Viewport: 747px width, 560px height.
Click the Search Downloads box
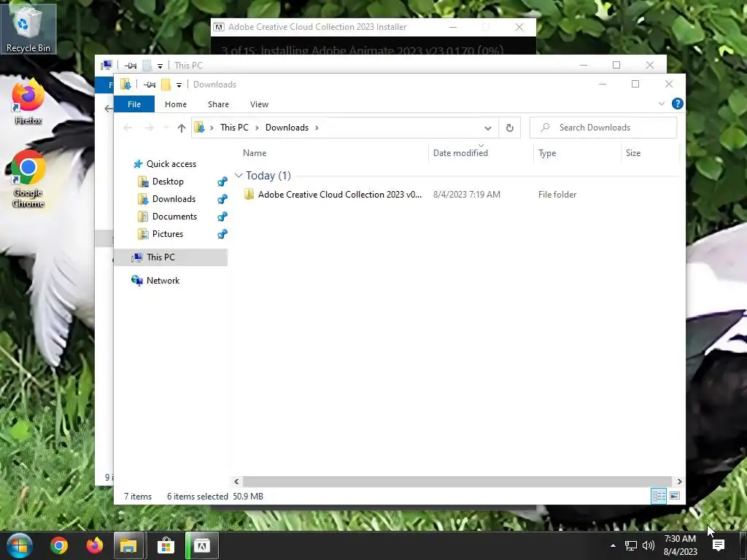click(603, 128)
